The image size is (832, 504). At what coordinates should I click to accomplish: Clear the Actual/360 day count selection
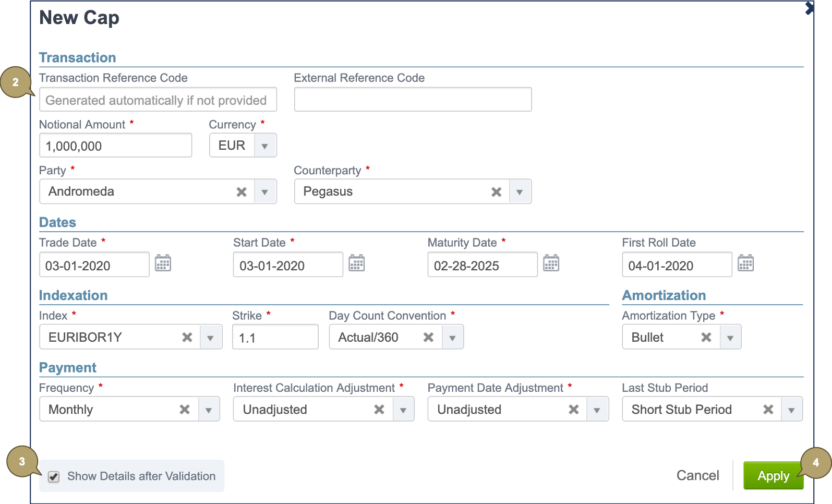pos(428,338)
